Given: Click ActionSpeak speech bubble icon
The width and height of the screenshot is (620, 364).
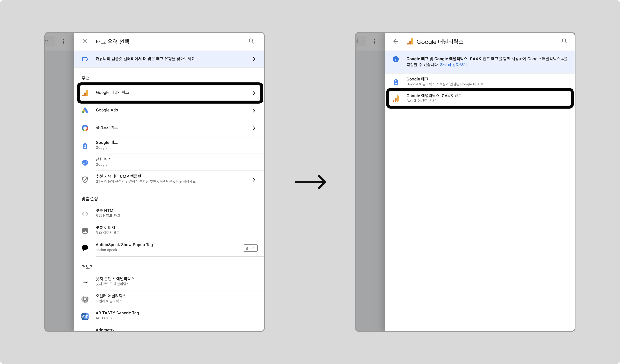Looking at the screenshot, I should [85, 248].
